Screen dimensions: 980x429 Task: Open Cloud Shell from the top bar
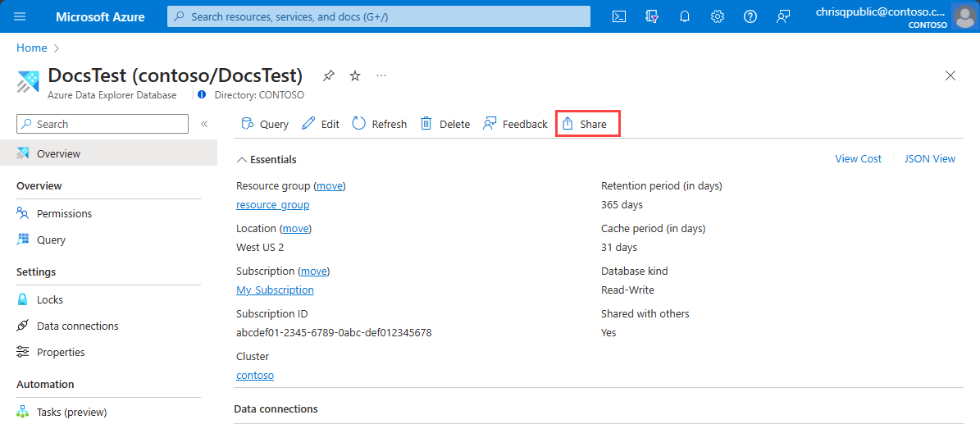(618, 17)
